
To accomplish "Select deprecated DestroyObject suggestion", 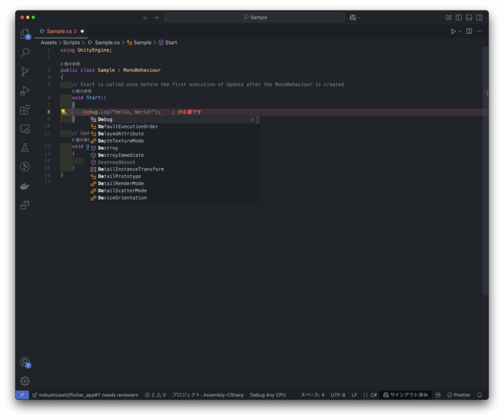I will (175, 162).
